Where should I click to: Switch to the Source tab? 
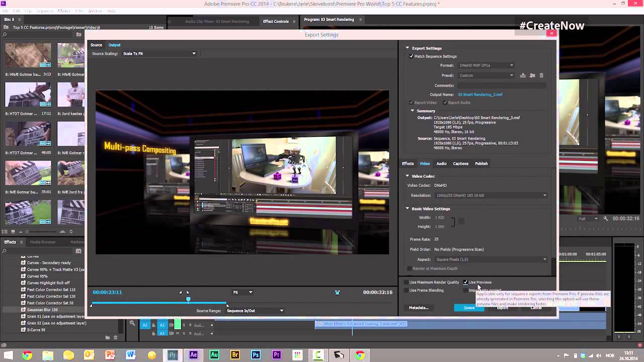96,45
